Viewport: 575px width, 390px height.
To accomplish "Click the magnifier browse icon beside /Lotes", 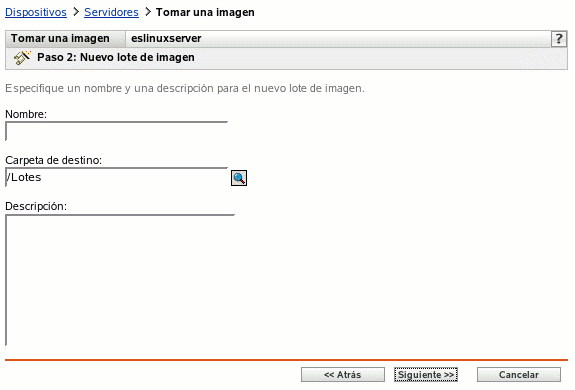I will tap(239, 178).
